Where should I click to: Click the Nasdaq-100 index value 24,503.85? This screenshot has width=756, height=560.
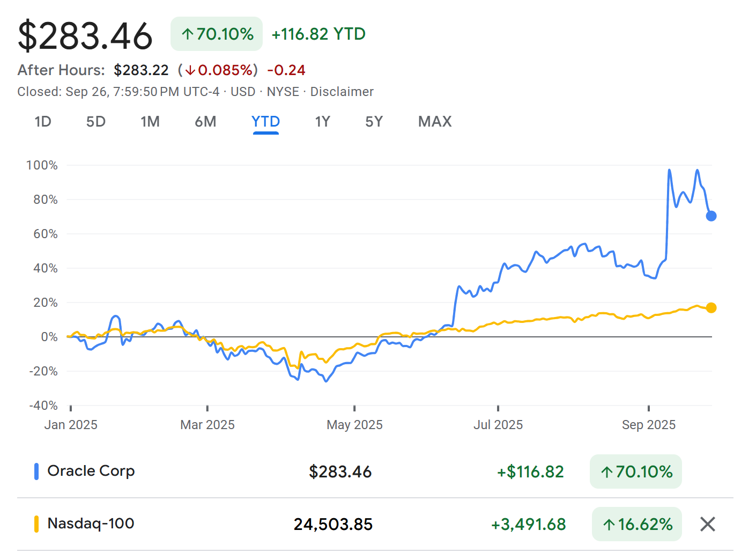click(x=333, y=524)
